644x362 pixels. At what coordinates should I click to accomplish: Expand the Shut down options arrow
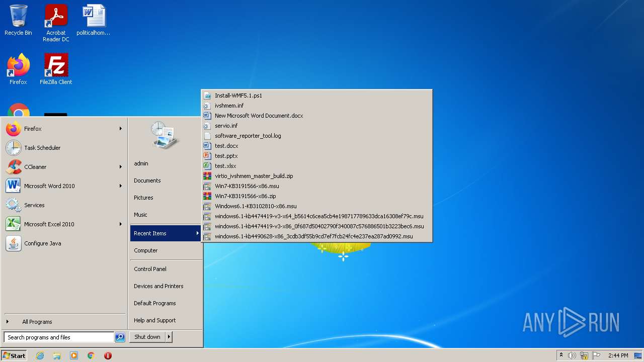coord(169,337)
